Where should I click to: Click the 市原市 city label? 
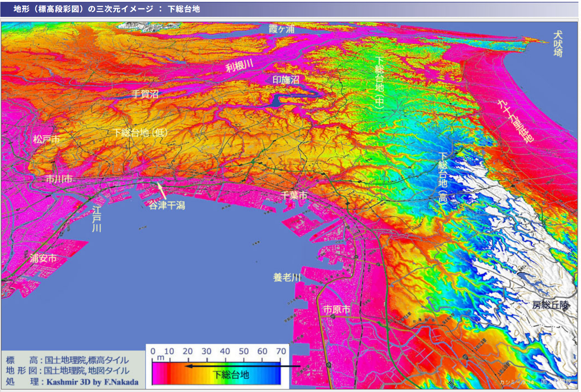[x=336, y=309]
